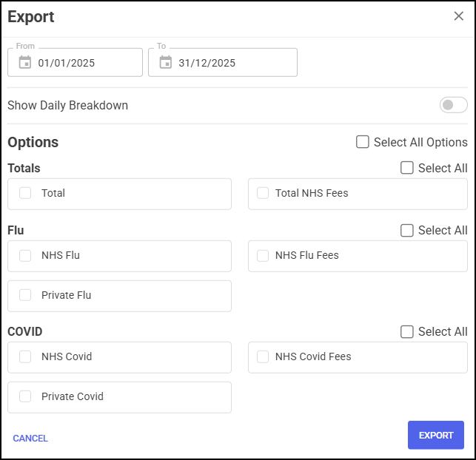Check the NHS Covid option
The height and width of the screenshot is (460, 476).
click(x=25, y=356)
